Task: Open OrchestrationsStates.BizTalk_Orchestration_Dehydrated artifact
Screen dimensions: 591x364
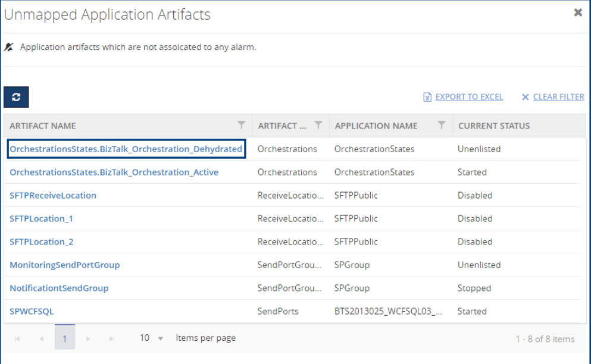Action: coord(126,149)
